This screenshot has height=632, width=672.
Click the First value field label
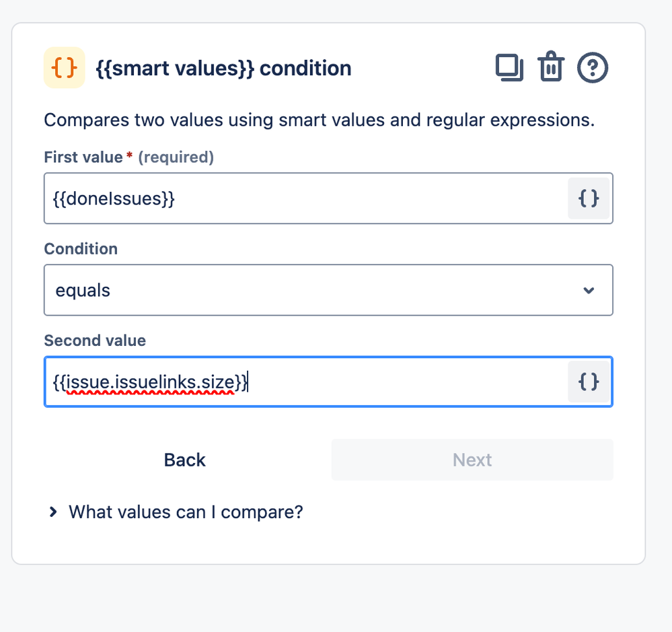tap(83, 157)
